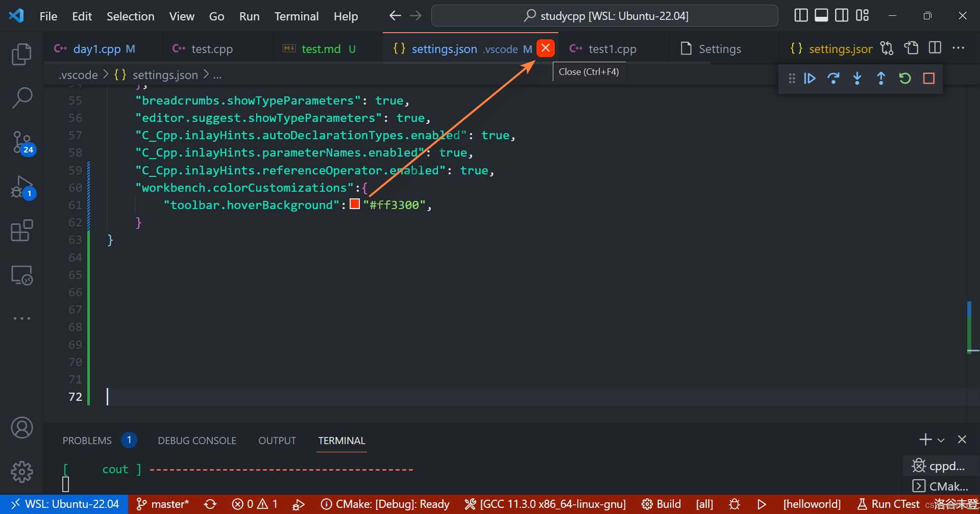This screenshot has height=514, width=980.
Task: Toggle bottom panel layout button
Action: (821, 16)
